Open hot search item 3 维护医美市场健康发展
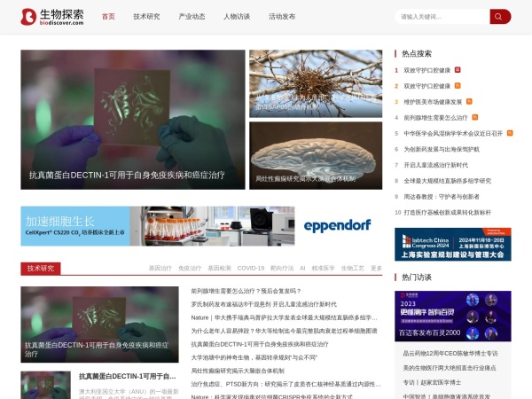 tap(433, 102)
